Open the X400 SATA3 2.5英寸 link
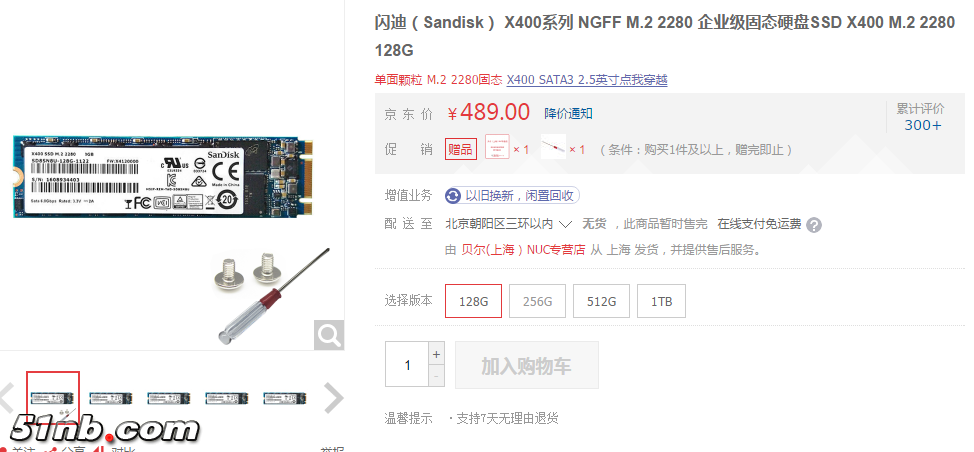This screenshot has height=452, width=974. click(x=587, y=80)
